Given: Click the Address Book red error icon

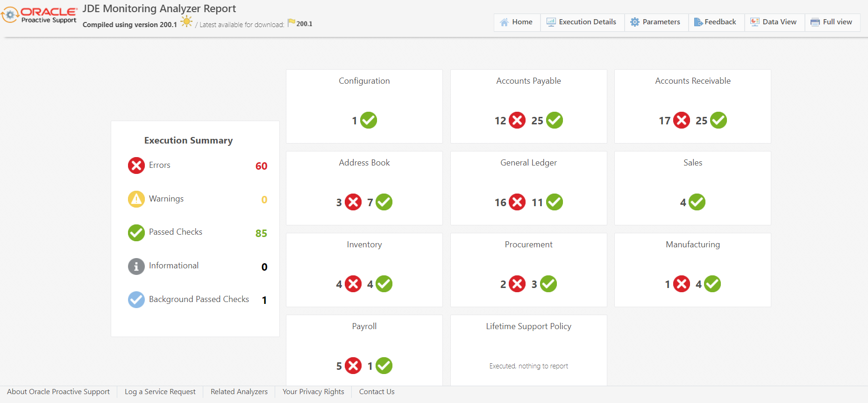Looking at the screenshot, I should click(x=353, y=202).
